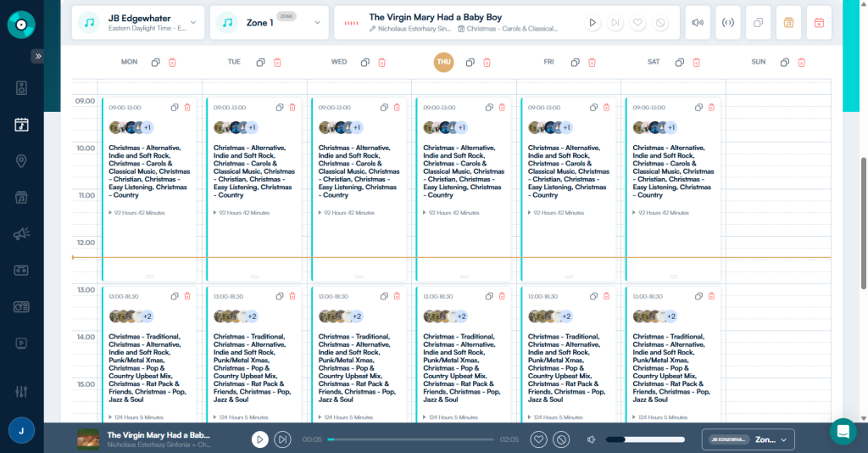This screenshot has width=868, height=453.
Task: Seek within the song progress bar
Action: (x=410, y=439)
